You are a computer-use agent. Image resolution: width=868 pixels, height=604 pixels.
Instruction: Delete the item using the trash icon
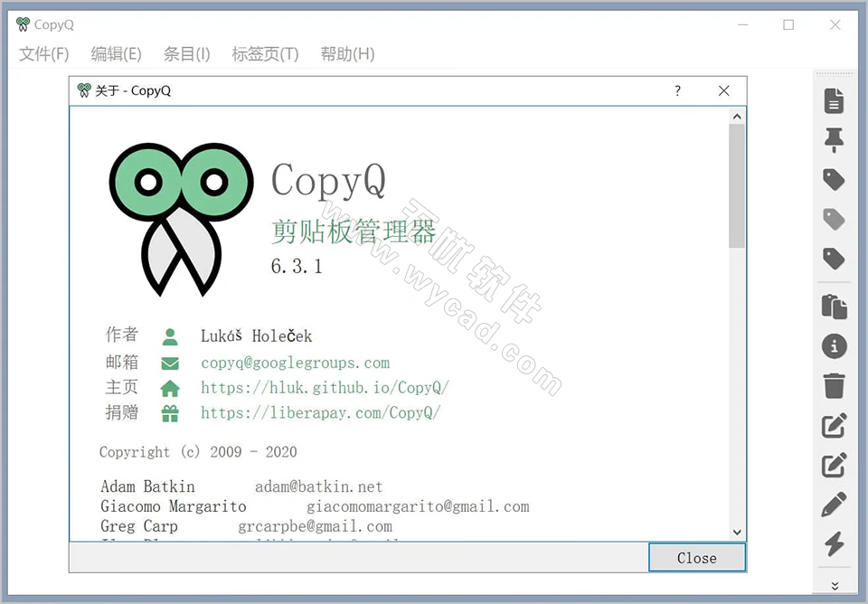834,386
